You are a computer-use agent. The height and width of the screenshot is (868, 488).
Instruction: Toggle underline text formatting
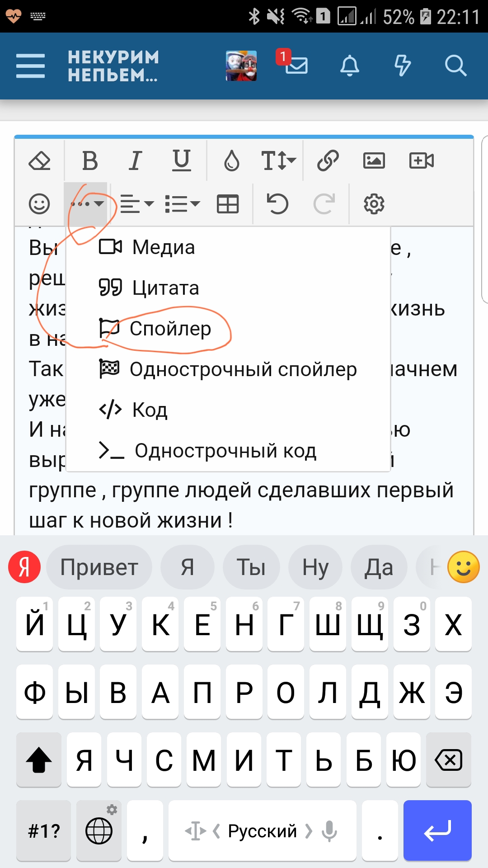[x=182, y=160]
